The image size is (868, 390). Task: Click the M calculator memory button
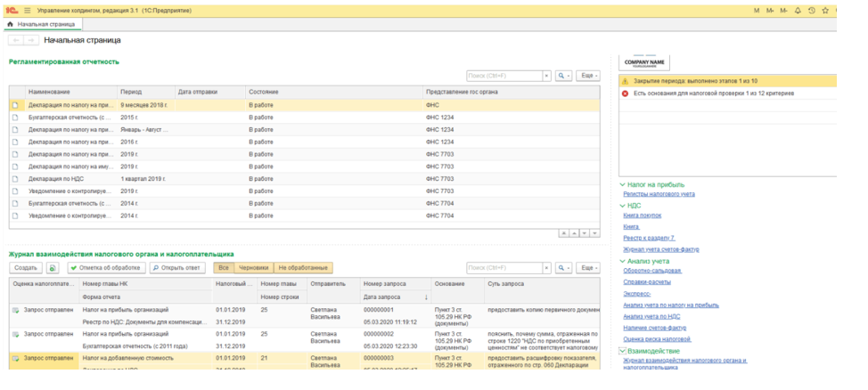tap(757, 11)
